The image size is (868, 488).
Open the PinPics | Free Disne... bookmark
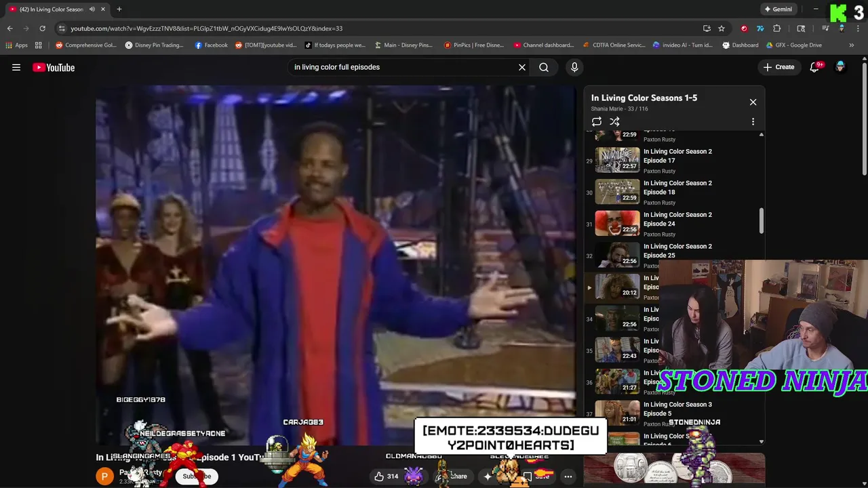pyautogui.click(x=474, y=45)
